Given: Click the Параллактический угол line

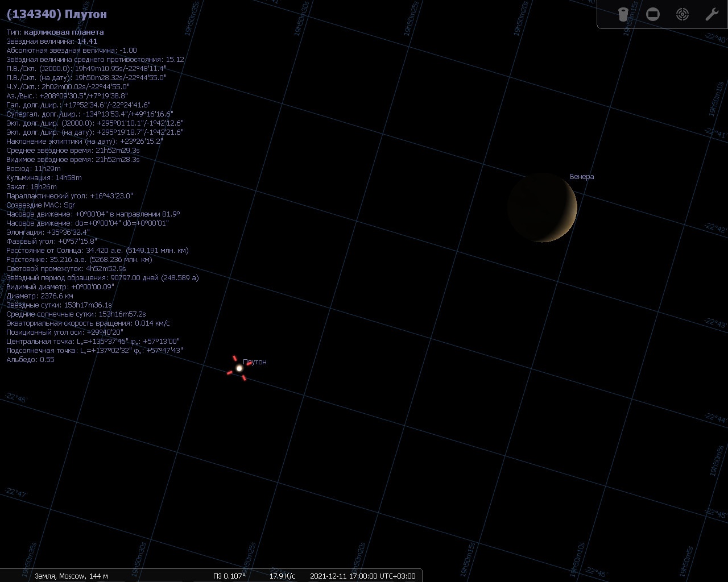Looking at the screenshot, I should coord(69,196).
